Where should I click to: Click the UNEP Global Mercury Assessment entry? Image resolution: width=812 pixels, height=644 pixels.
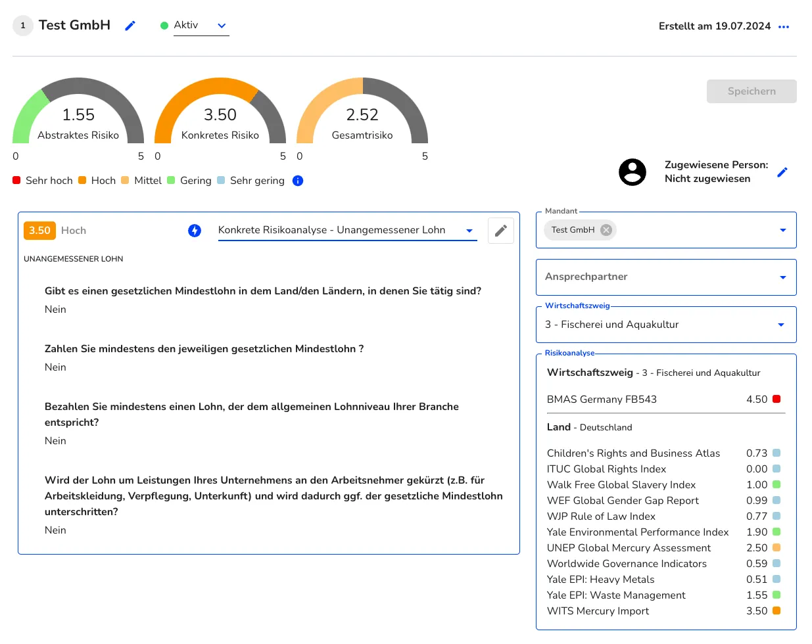tap(629, 547)
